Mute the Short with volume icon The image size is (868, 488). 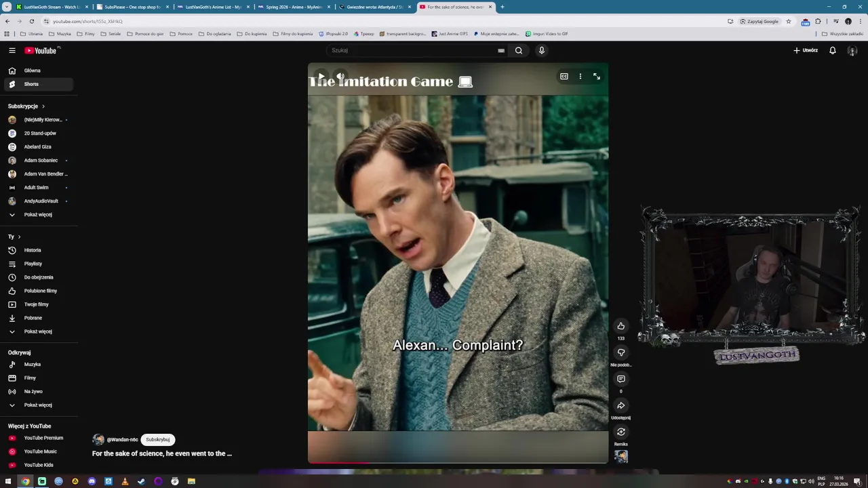pyautogui.click(x=340, y=77)
